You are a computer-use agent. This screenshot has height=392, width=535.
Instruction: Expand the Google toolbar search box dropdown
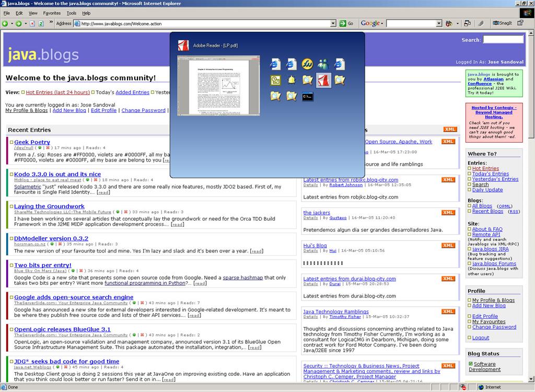click(439, 24)
